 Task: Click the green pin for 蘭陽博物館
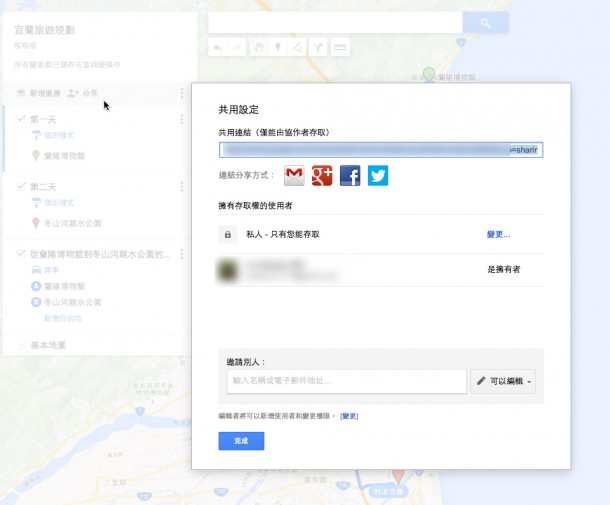[36, 156]
